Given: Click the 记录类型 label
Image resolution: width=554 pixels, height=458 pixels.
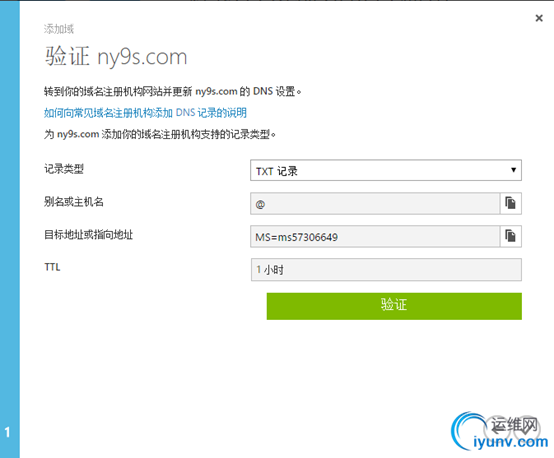Looking at the screenshot, I should point(64,169).
